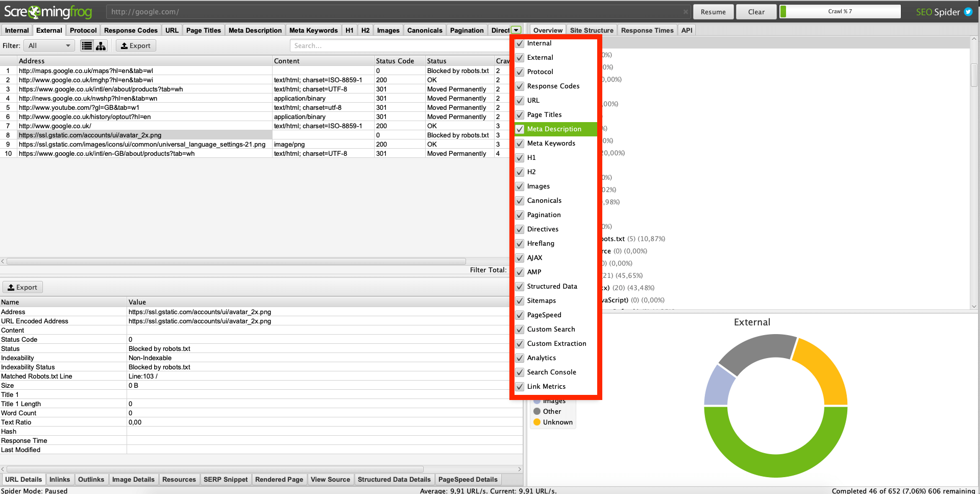The width and height of the screenshot is (980, 494).
Task: Switch to the Page Titles tab
Action: (x=203, y=30)
